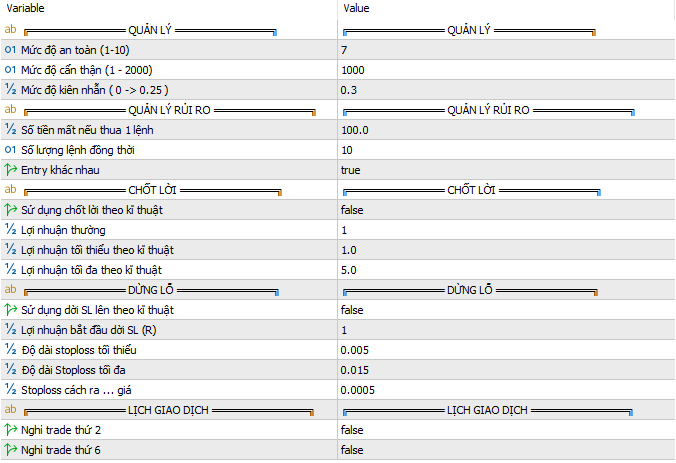Click fraction icon beside Lợi nhuận thường

(x=10, y=230)
